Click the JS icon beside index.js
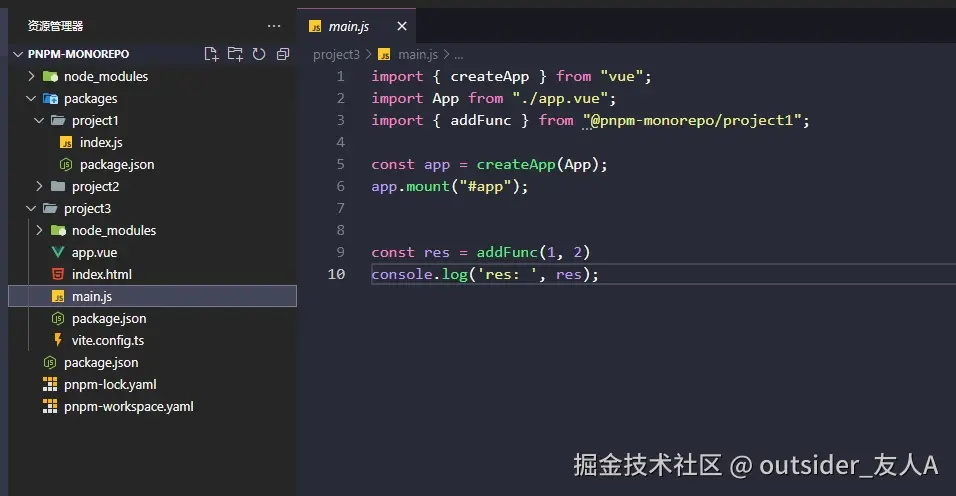 click(66, 143)
